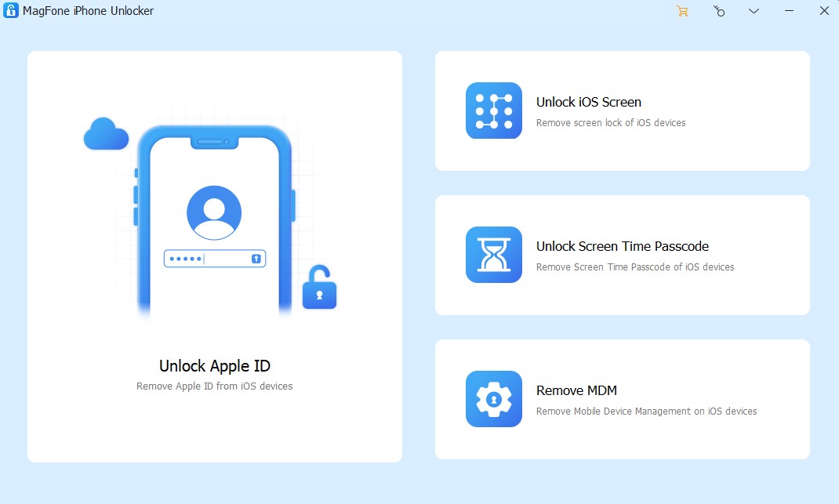839x504 pixels.
Task: Choose Unlock Screen Time Passcode label
Action: pos(622,246)
